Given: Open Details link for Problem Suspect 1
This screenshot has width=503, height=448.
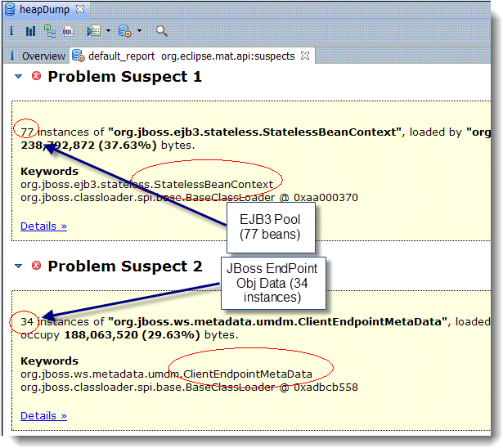Looking at the screenshot, I should pyautogui.click(x=43, y=226).
